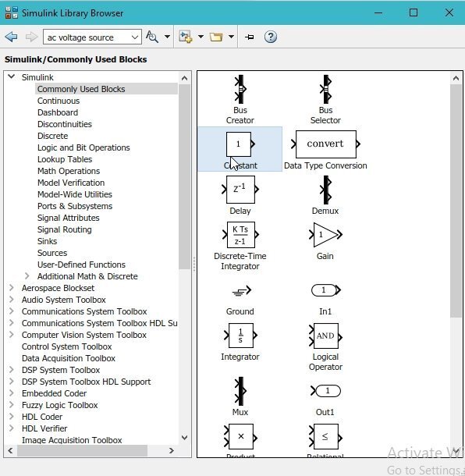Click the open folder icon
This screenshot has width=465, height=476.
216,37
